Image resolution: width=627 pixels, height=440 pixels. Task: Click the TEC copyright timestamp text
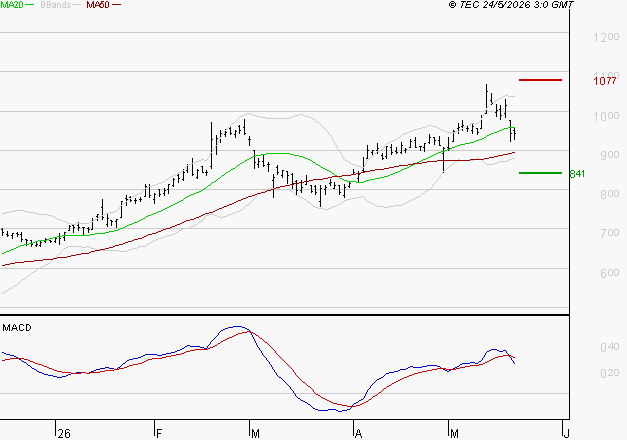[x=511, y=5]
